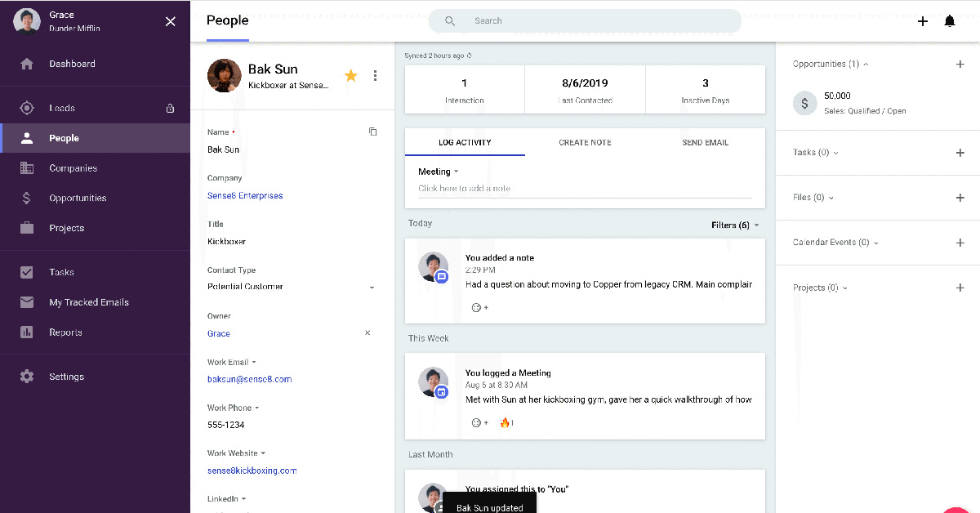Click the 'Click here to add a note' field
Screen dimensions: 980x513
coord(583,189)
